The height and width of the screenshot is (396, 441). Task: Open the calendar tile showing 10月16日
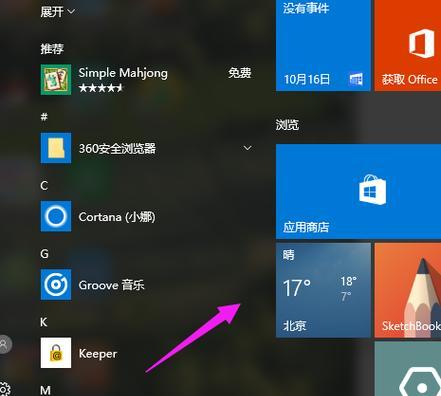[x=323, y=45]
